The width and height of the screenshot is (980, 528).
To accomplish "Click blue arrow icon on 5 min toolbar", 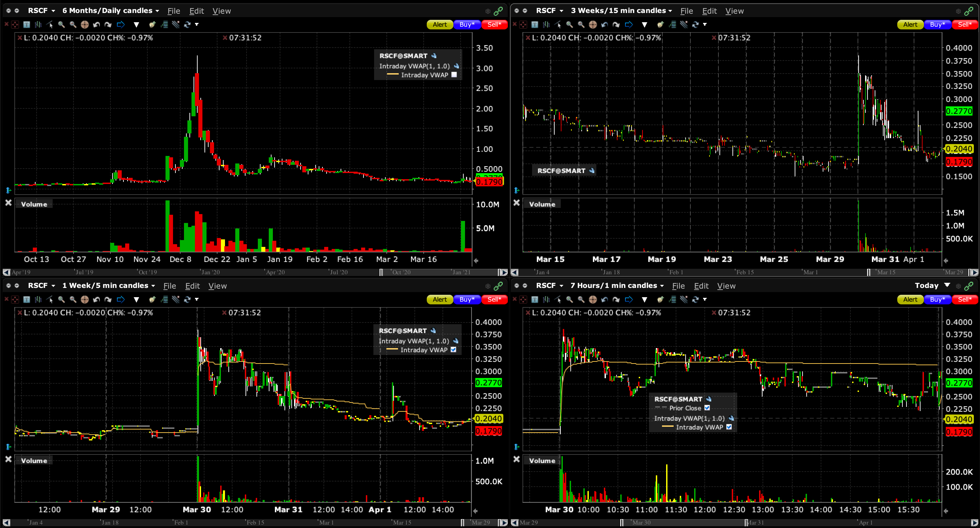I will coord(121,300).
